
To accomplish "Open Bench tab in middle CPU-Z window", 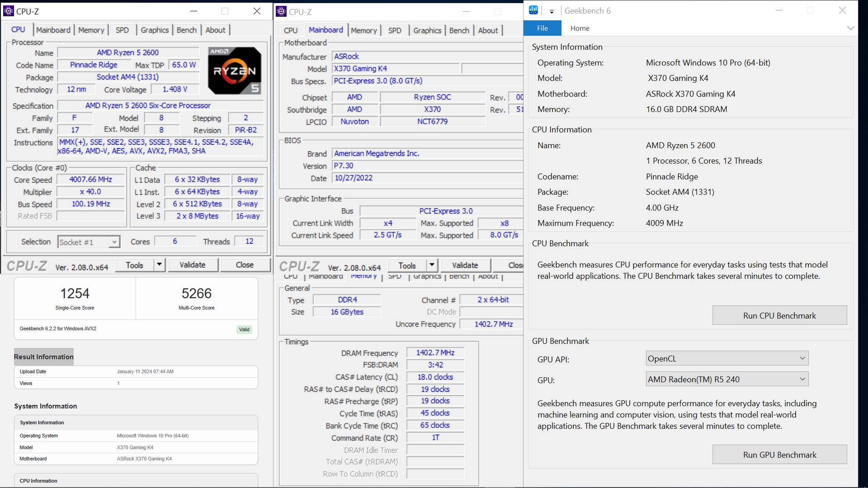I will [459, 30].
